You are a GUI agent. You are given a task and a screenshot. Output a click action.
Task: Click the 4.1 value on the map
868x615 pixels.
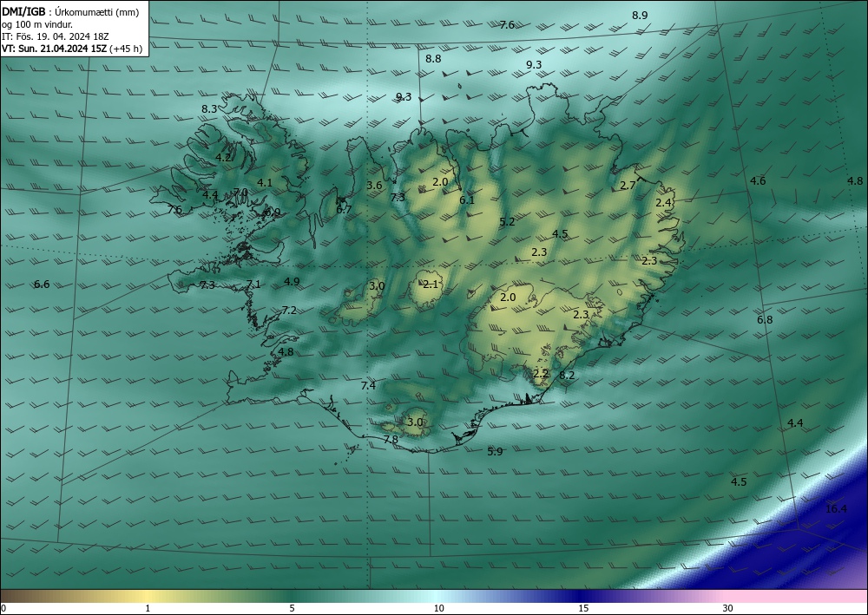(x=265, y=182)
